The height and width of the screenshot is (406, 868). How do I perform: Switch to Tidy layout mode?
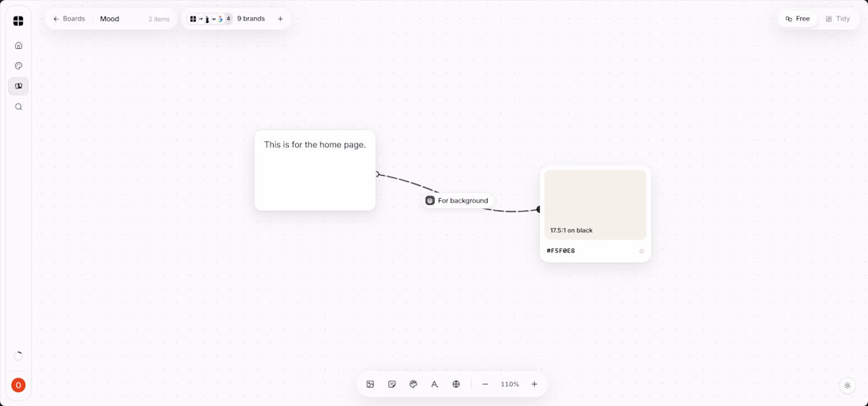837,19
